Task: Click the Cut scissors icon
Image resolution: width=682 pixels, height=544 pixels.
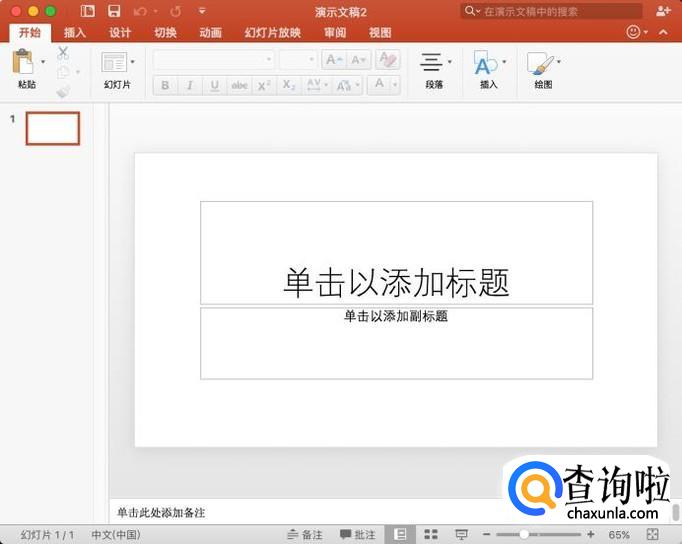Action: pos(63,53)
